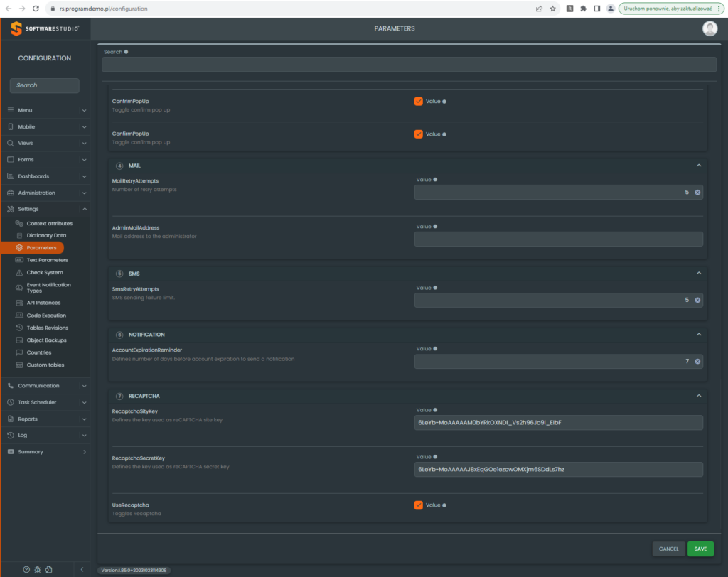
Task: Collapse the sidebar with the left arrow
Action: [81, 569]
